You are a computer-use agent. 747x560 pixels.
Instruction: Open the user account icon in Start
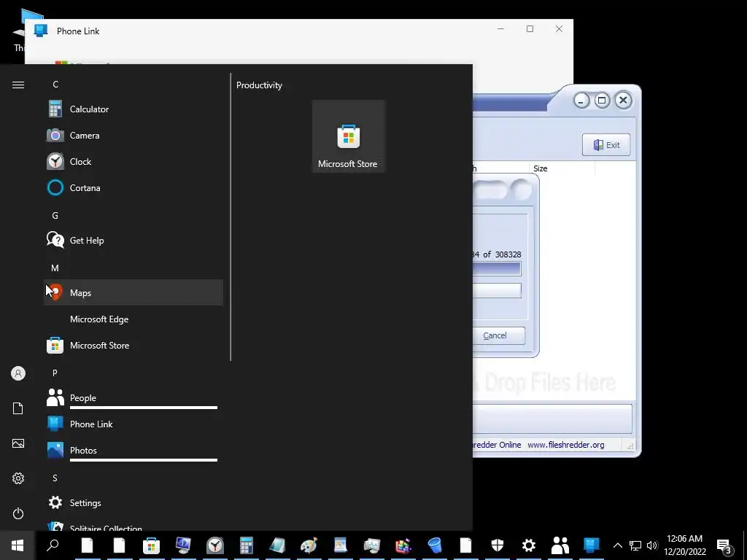point(18,373)
